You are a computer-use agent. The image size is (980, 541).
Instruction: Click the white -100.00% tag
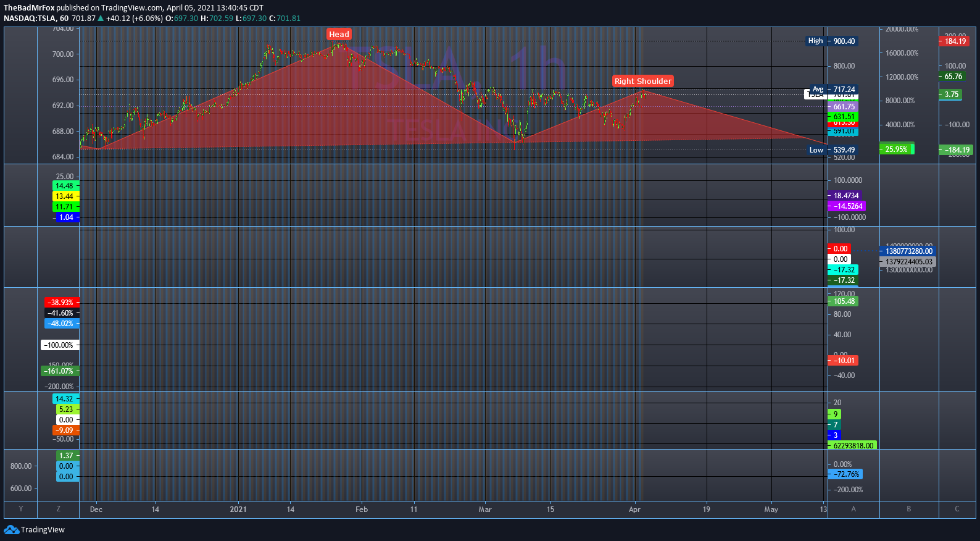(60, 345)
